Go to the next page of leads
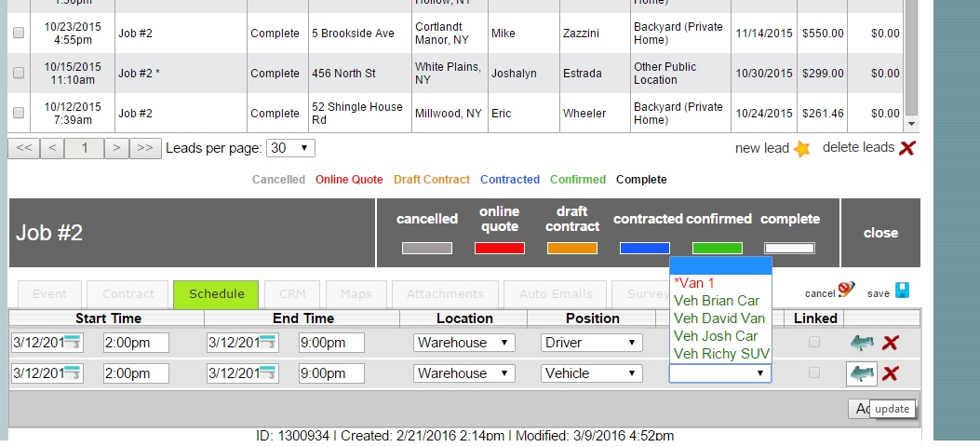Image resolution: width=980 pixels, height=447 pixels. 115,148
